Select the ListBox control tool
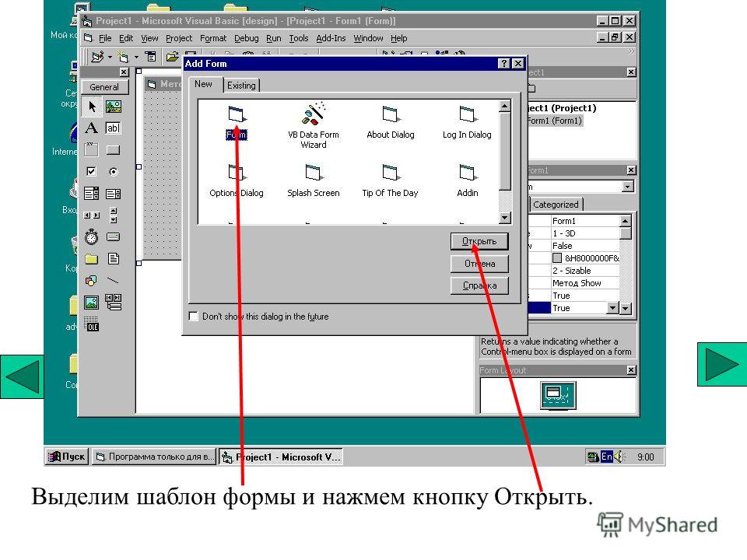This screenshot has width=747, height=560. [x=114, y=194]
